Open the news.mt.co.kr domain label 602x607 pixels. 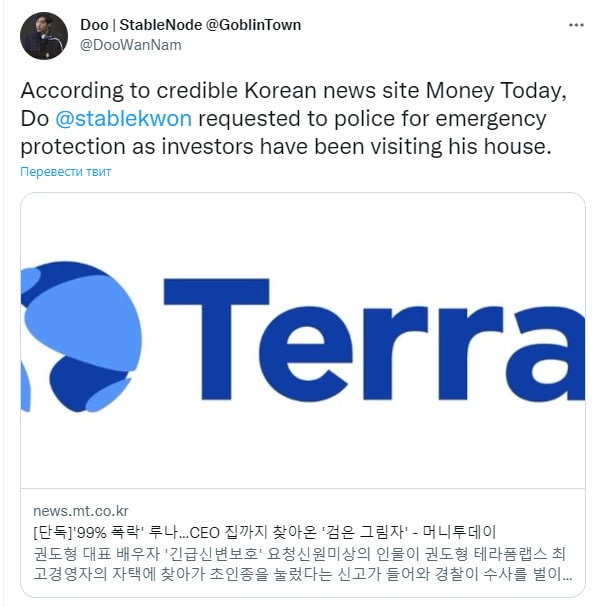[81, 511]
